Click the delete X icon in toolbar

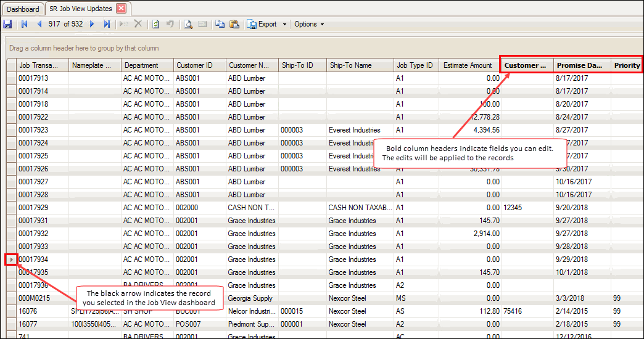pos(138,24)
